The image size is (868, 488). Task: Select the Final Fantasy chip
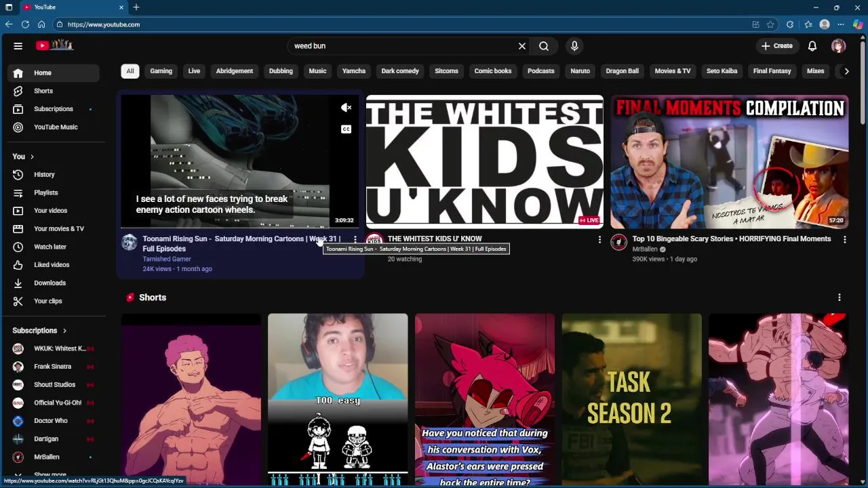772,71
